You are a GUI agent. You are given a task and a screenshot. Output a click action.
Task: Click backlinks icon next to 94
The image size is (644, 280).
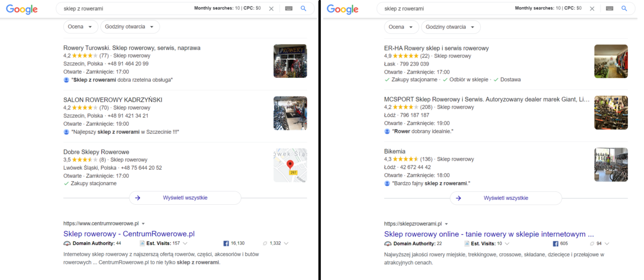591,243
